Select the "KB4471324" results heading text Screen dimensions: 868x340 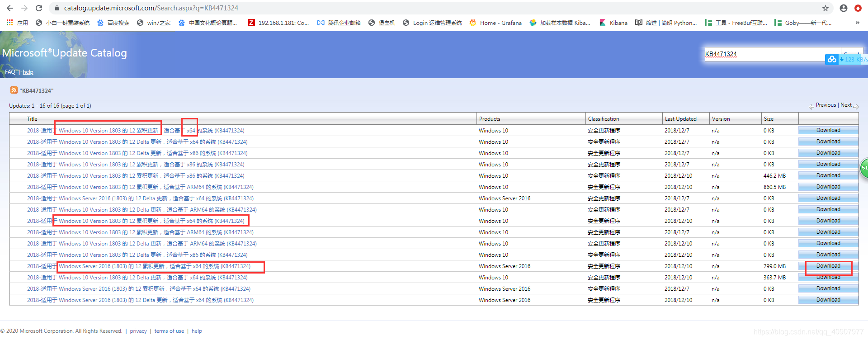pyautogui.click(x=37, y=91)
